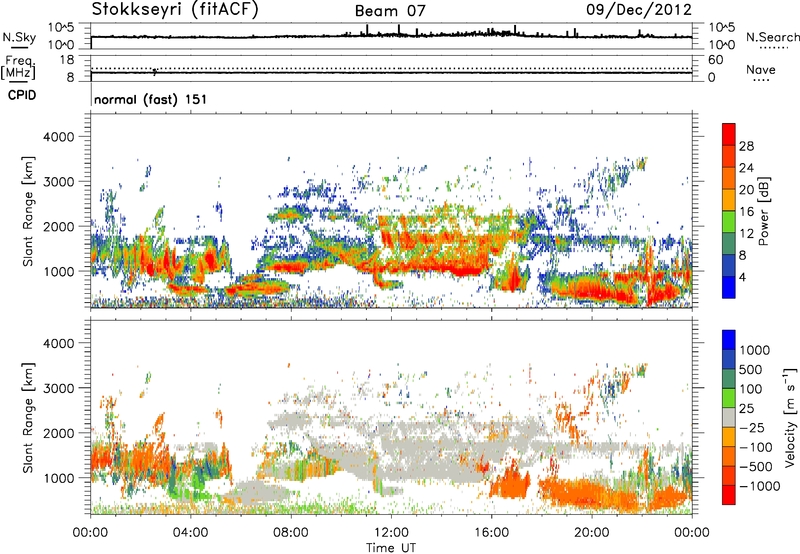Image resolution: width=800 pixels, height=554 pixels.
Task: Click the Freq. [MHz] axis label
Action: (x=18, y=68)
